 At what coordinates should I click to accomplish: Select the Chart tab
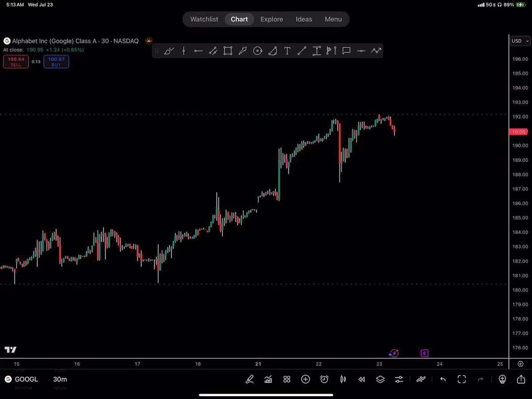pyautogui.click(x=239, y=20)
